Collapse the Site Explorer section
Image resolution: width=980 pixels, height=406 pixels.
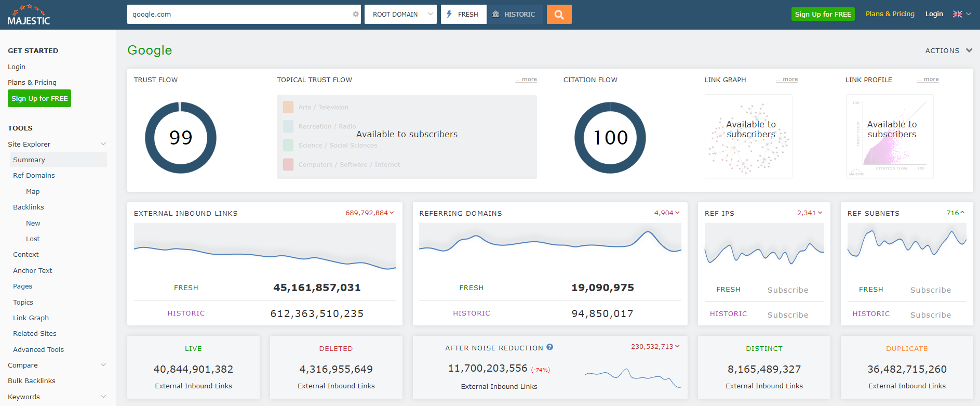(x=103, y=144)
